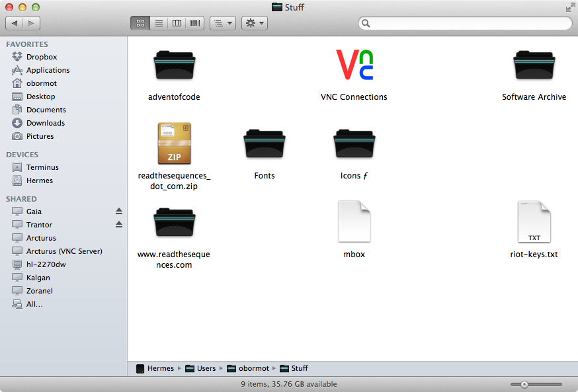This screenshot has height=392, width=578.
Task: Click the Finder search field
Action: [x=465, y=23]
